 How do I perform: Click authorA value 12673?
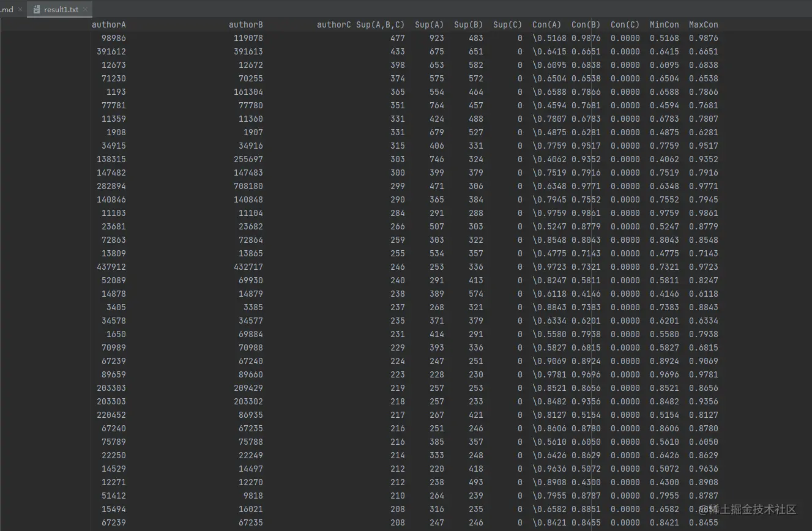pyautogui.click(x=114, y=65)
